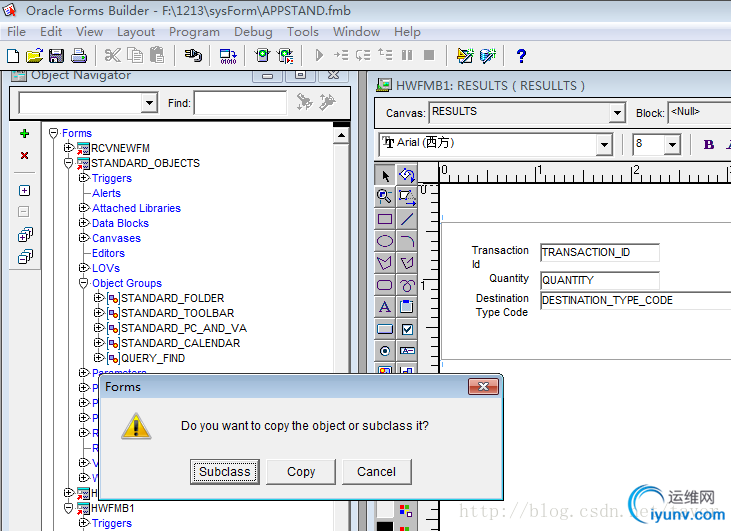
Task: Click the Paste clipboard toolbar icon
Action: (x=157, y=55)
